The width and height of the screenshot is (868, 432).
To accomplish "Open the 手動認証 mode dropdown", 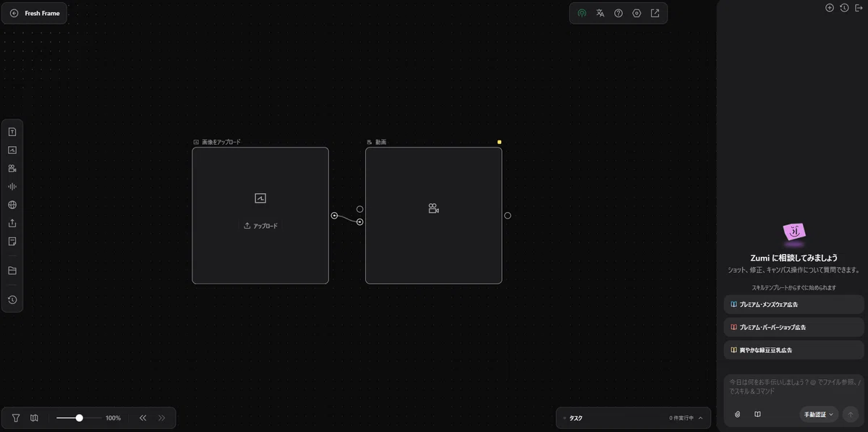I will [x=819, y=415].
